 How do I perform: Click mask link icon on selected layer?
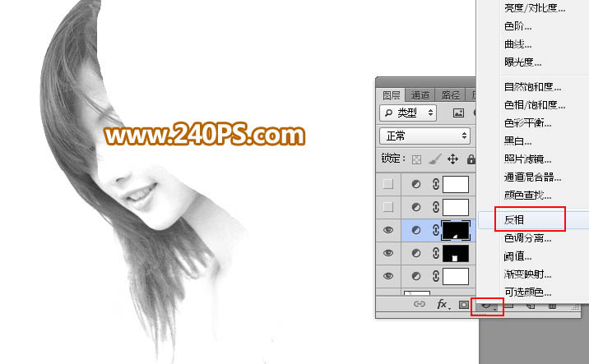pyautogui.click(x=436, y=230)
